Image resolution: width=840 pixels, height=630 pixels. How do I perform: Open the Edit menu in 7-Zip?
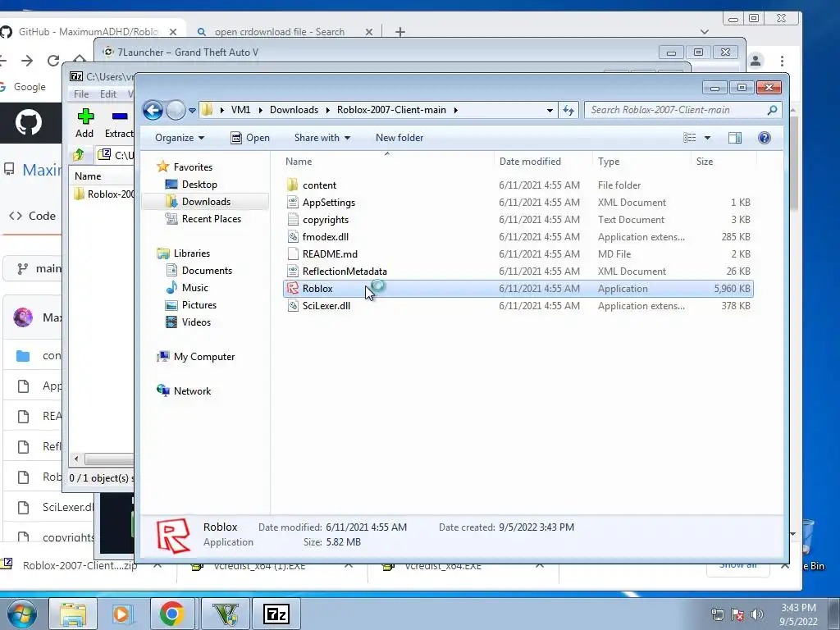(x=108, y=94)
